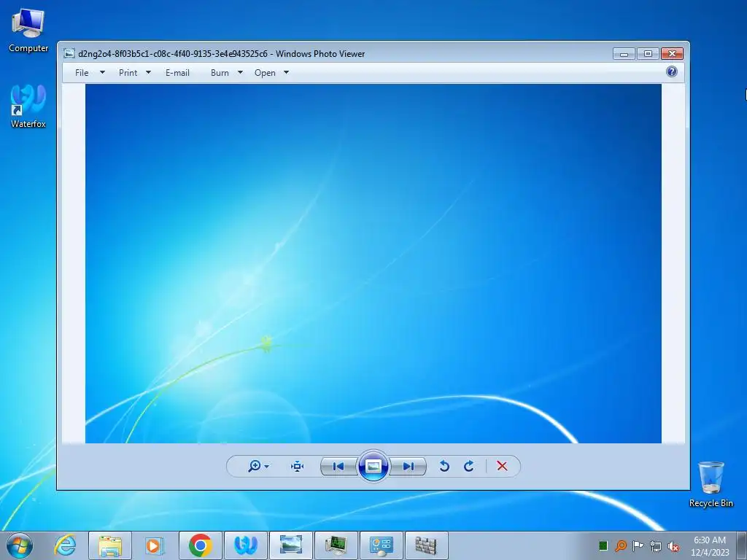Open the Open menu
The height and width of the screenshot is (560, 747).
[265, 73]
